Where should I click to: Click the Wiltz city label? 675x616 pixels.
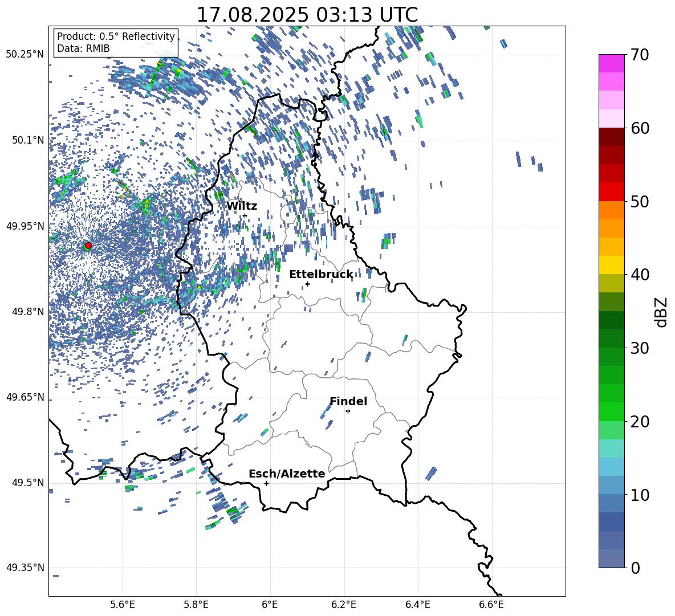click(242, 206)
